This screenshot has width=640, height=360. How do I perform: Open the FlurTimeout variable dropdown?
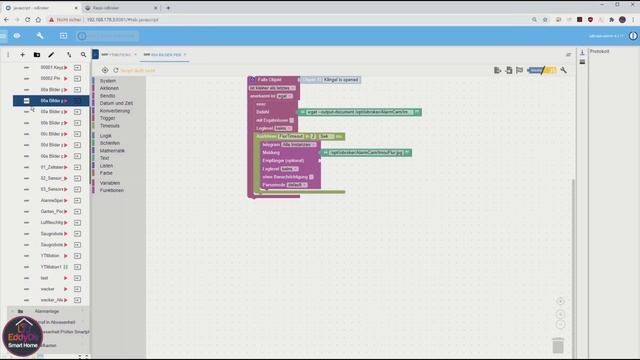291,136
